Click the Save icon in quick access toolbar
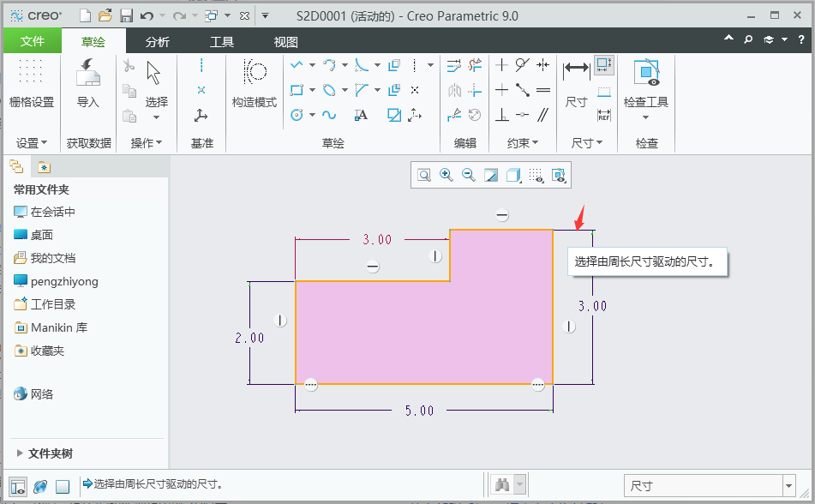The width and height of the screenshot is (815, 504). coord(126,16)
